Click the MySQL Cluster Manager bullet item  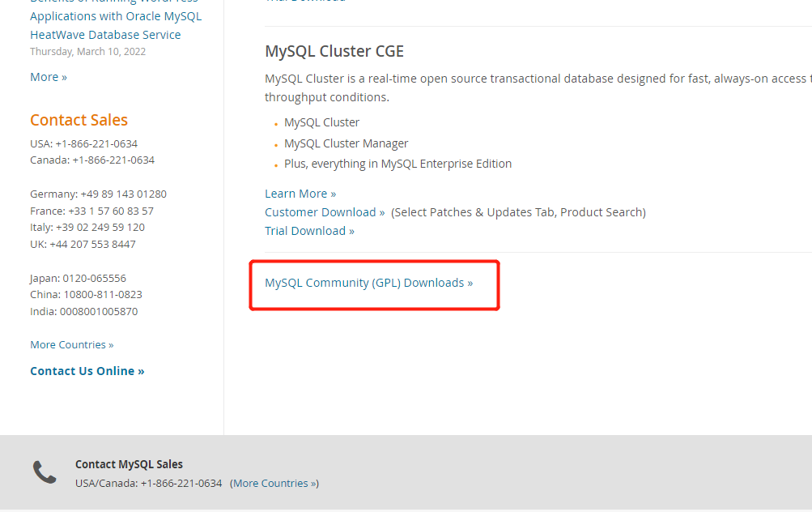[346, 143]
